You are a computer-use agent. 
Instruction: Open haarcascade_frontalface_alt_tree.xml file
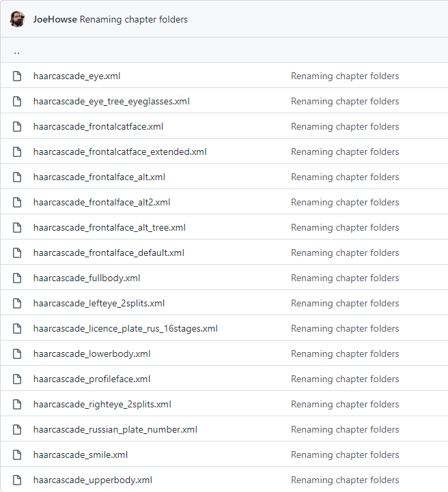109,227
